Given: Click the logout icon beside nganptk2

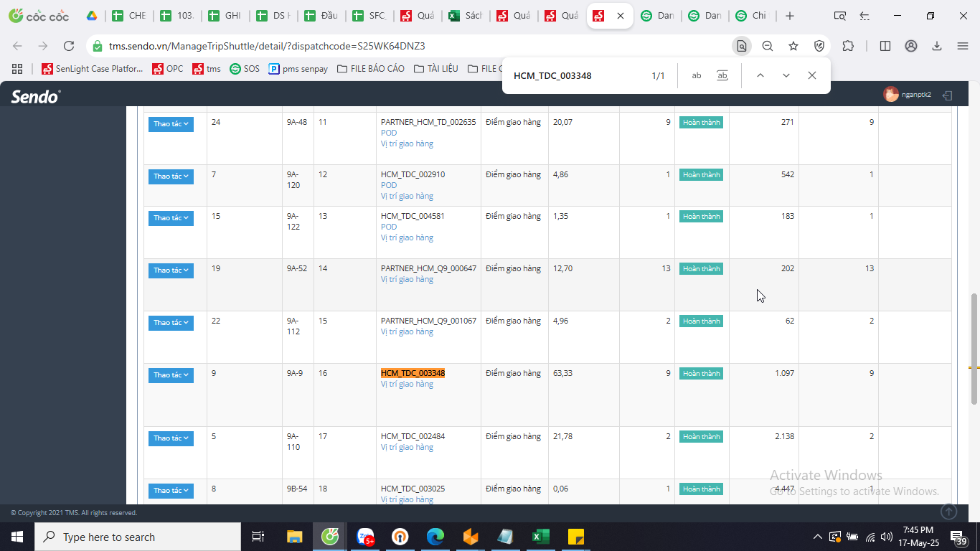Looking at the screenshot, I should tap(948, 95).
